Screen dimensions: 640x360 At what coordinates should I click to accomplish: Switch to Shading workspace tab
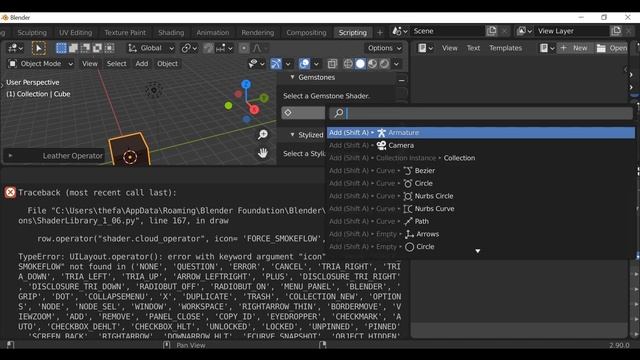pos(171,33)
